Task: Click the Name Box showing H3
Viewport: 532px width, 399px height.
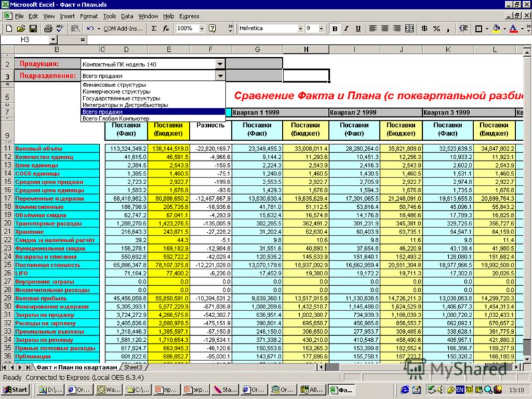Action: pos(25,40)
